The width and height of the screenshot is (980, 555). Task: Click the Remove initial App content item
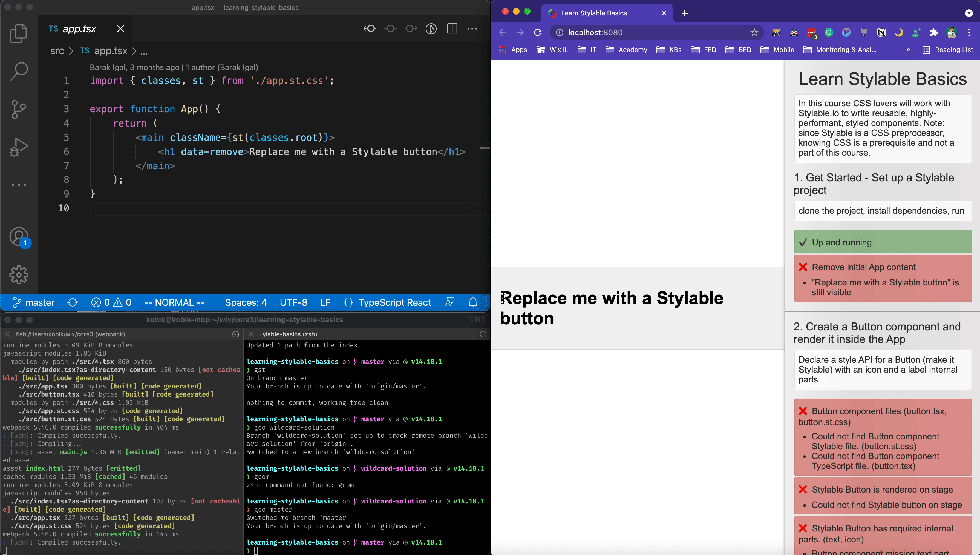883,278
